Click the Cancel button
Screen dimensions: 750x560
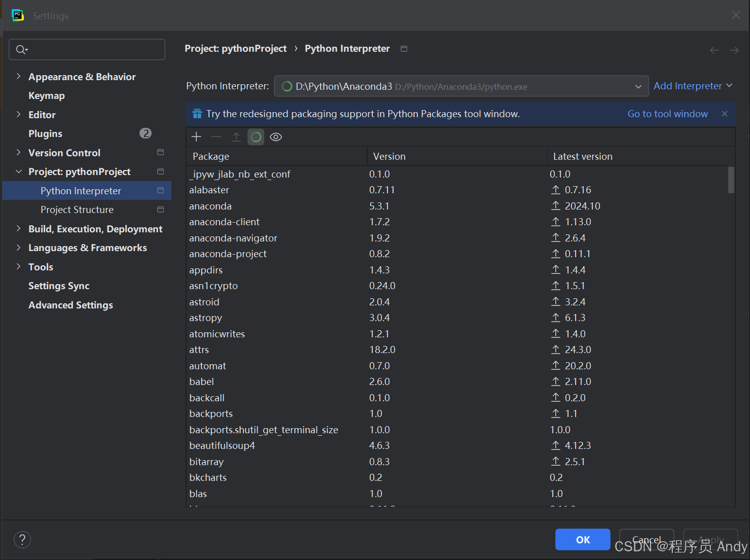647,540
